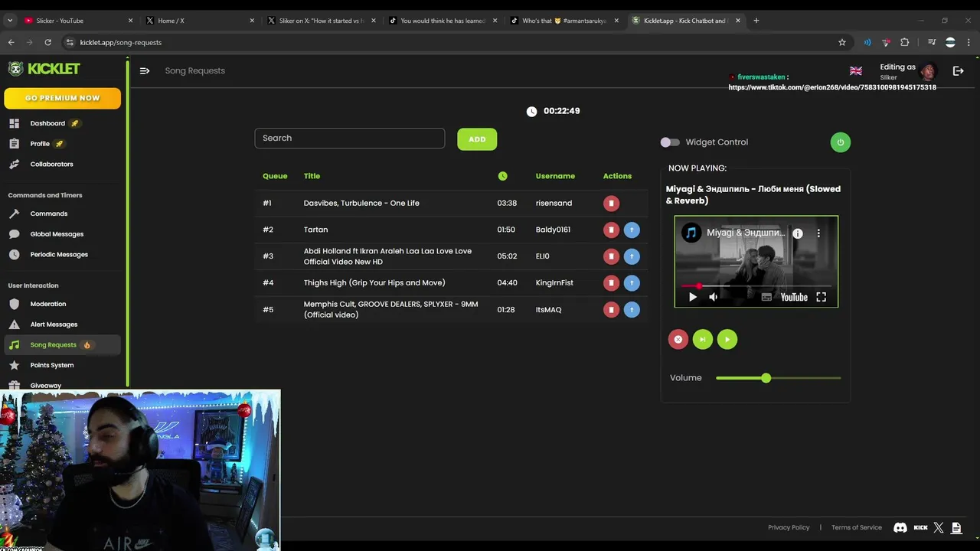Viewport: 980px width, 551px height.
Task: Move Thighs High up in queue
Action: click(632, 283)
